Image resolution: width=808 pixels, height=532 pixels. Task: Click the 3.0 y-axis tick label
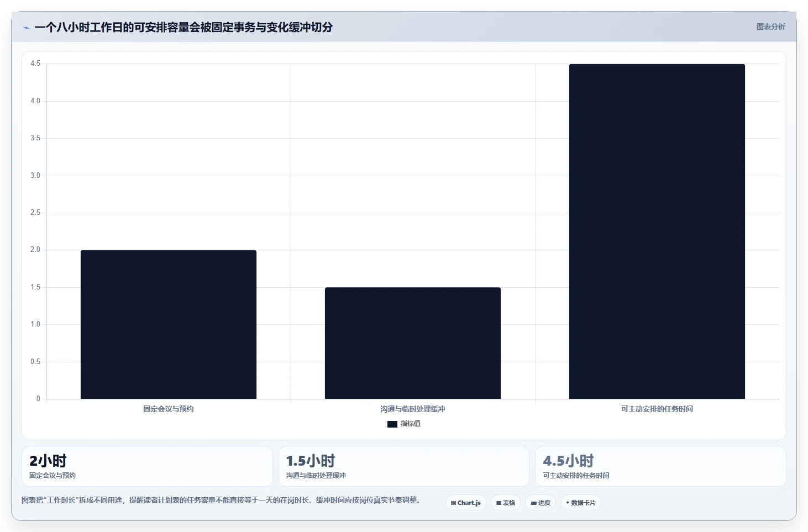(x=35, y=176)
